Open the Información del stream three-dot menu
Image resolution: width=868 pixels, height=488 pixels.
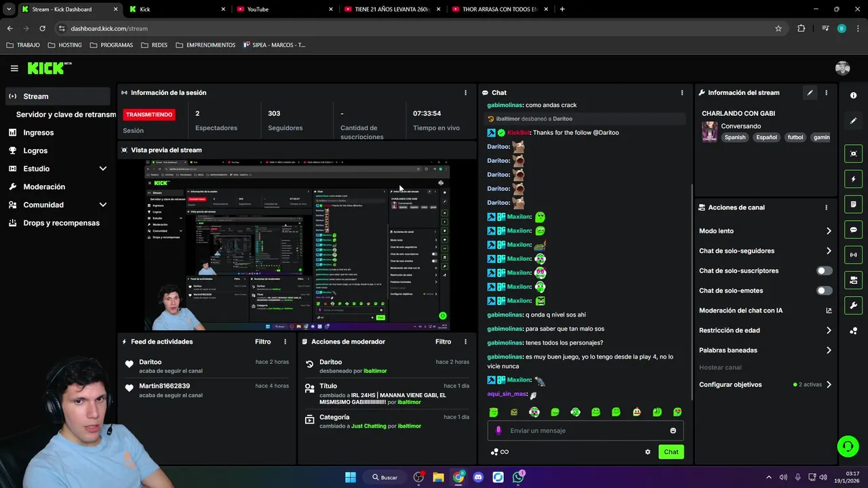826,93
